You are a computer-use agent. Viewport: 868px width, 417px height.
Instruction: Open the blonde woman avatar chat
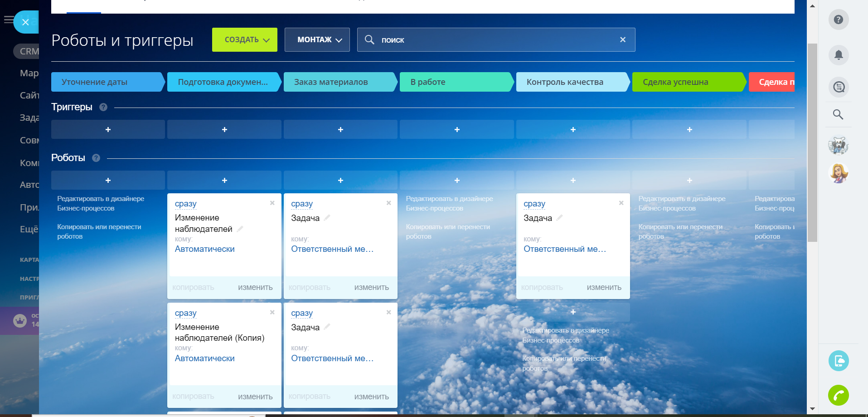point(839,173)
